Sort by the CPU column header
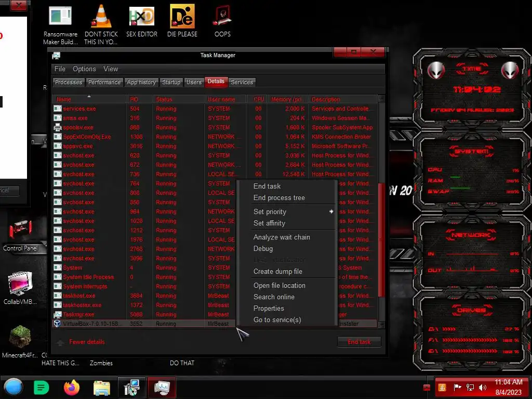This screenshot has height=399, width=532. pyautogui.click(x=257, y=99)
